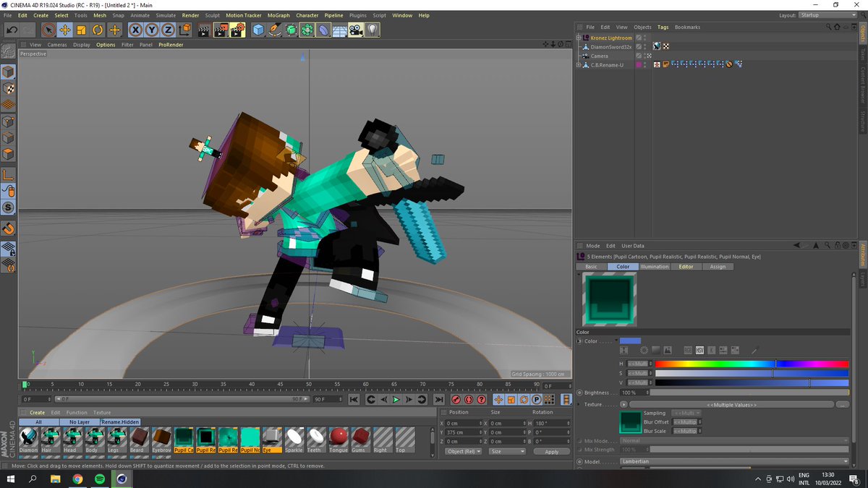
Task: Open the spline Pen tool
Action: (x=275, y=30)
